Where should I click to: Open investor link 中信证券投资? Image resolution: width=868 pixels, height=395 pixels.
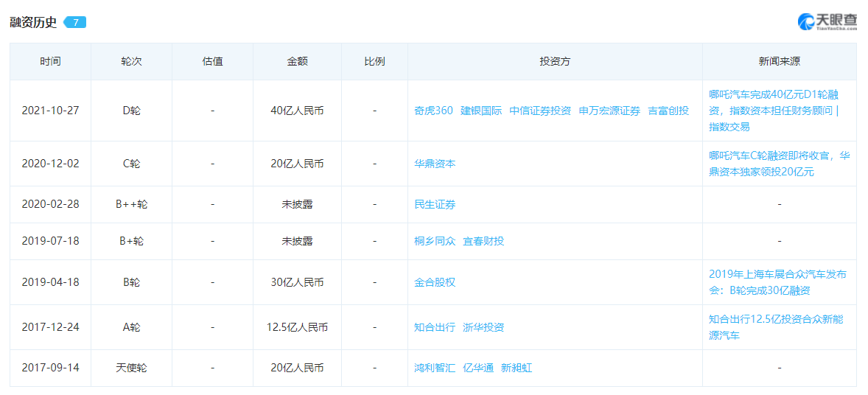pos(540,111)
